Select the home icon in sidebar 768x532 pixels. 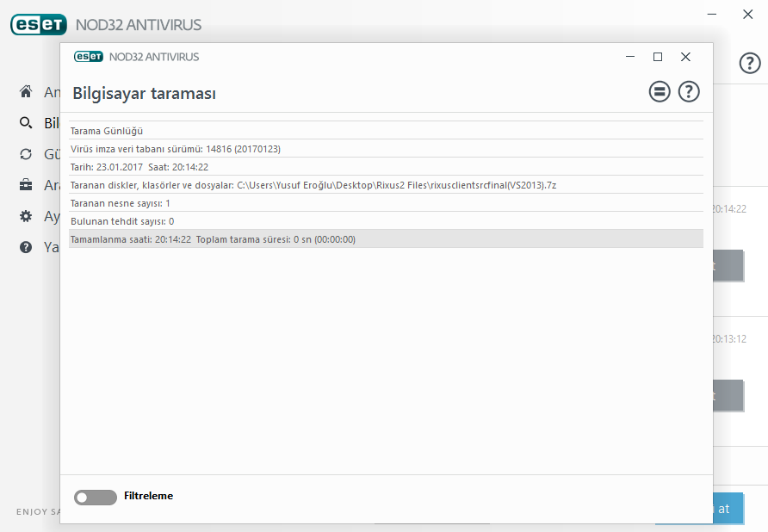[x=26, y=91]
